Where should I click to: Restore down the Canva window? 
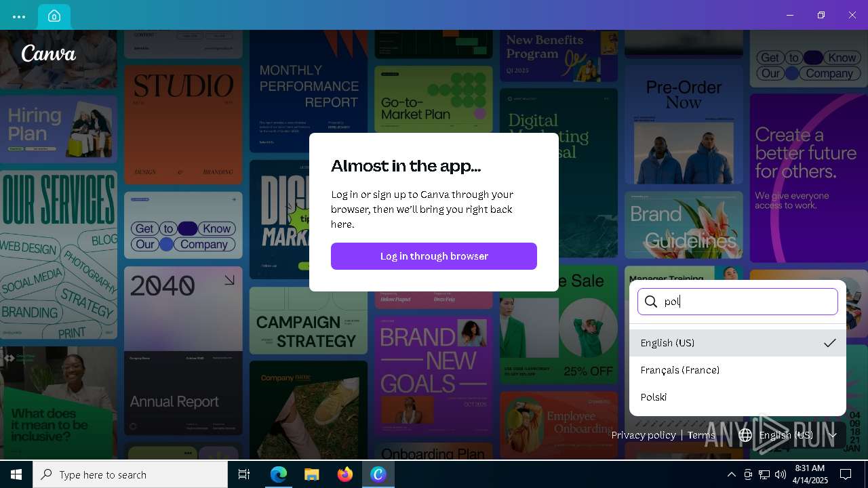pyautogui.click(x=821, y=15)
